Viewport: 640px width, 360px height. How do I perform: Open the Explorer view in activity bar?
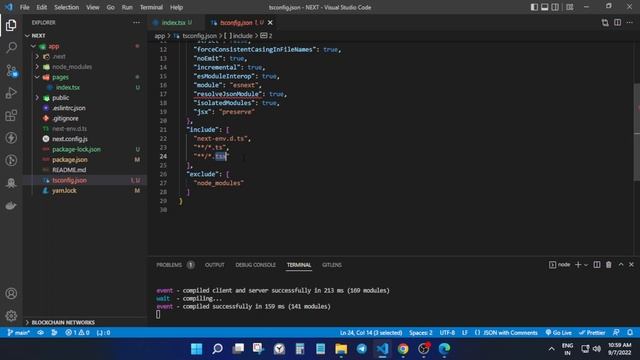click(11, 25)
